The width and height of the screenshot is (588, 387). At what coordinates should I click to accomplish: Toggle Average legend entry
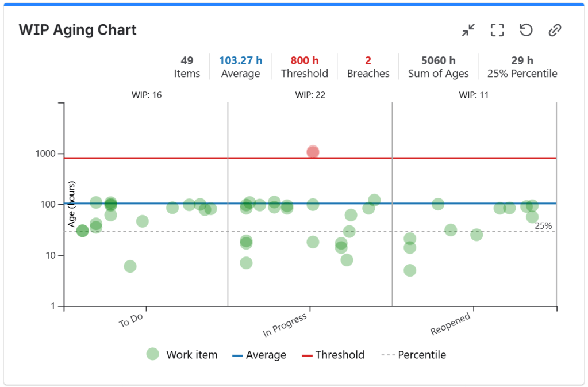pyautogui.click(x=259, y=355)
